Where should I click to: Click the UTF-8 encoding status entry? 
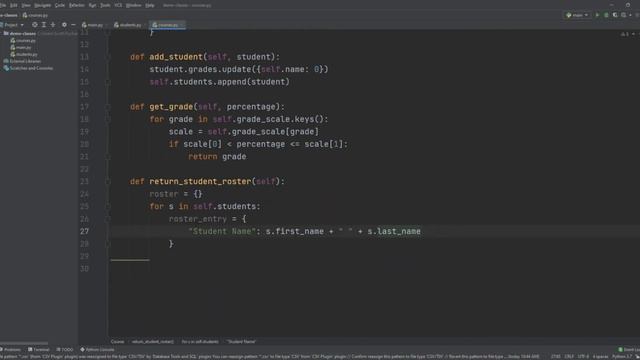(583, 356)
